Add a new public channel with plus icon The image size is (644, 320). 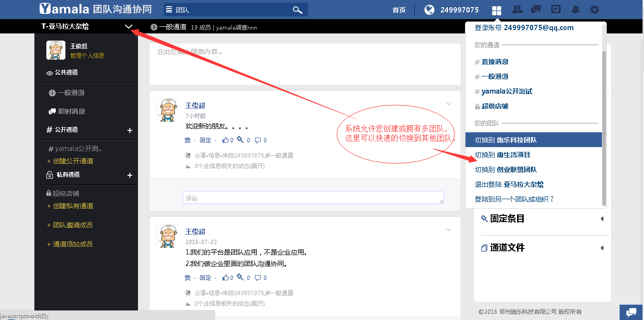pyautogui.click(x=129, y=130)
